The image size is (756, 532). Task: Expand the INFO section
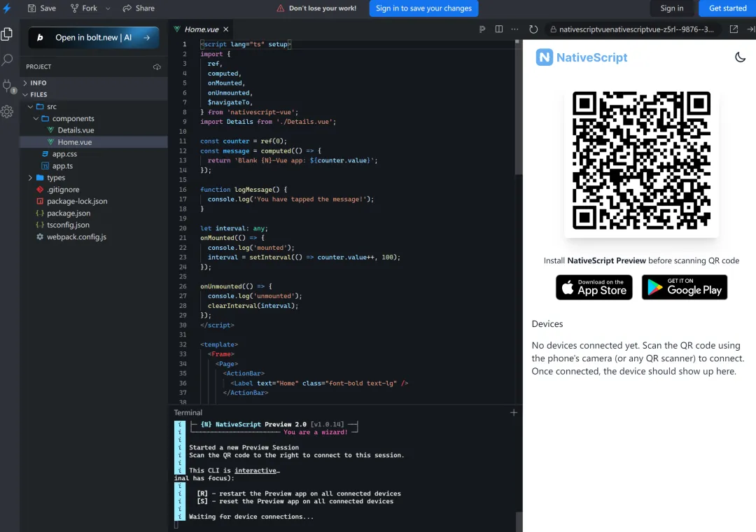[x=94, y=83]
